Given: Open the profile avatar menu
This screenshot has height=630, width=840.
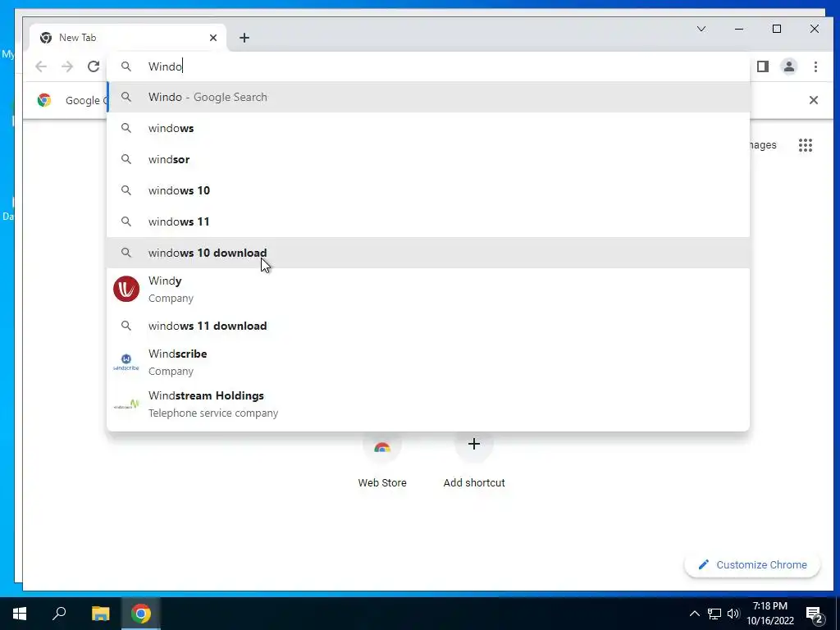Looking at the screenshot, I should point(789,66).
